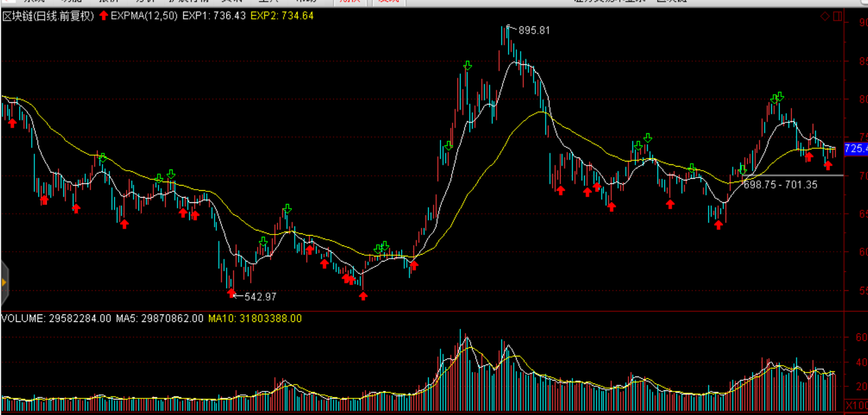Open the 区块链(日线.前复权) chart title
Image resolution: width=868 pixels, height=415 pixels.
tap(48, 16)
